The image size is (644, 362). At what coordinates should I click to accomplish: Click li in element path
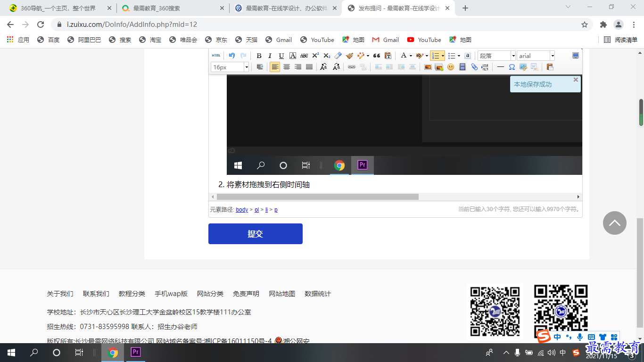click(267, 210)
